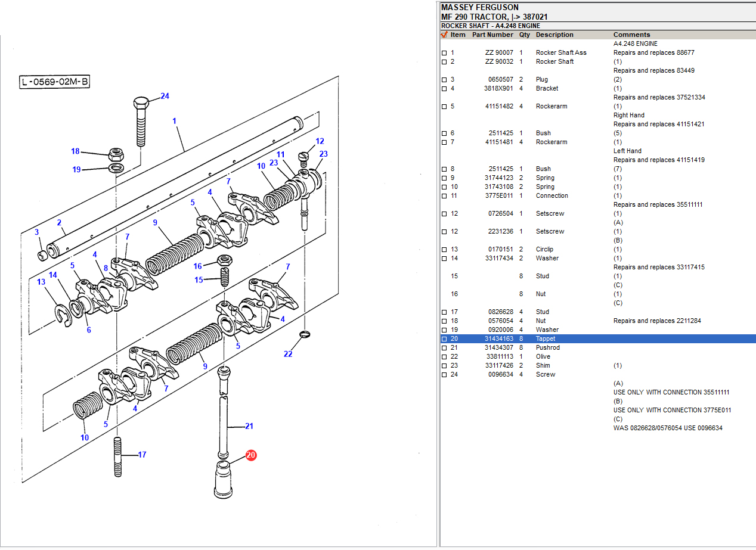Screen dimensions: 756x550
Task: Select callout 24 screw in diagram
Action: [x=165, y=96]
